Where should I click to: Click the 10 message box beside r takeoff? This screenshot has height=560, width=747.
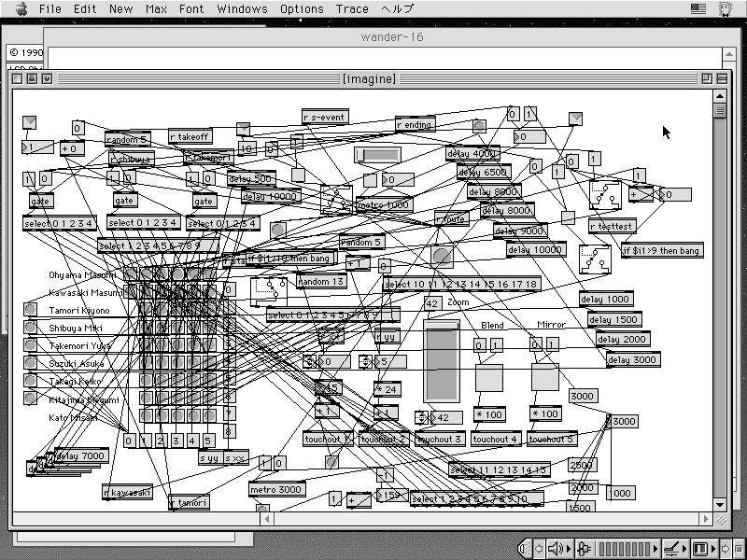coord(247,148)
